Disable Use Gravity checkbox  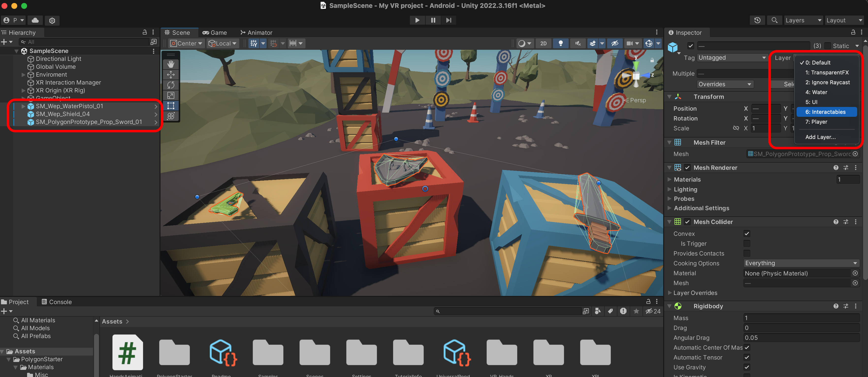click(x=746, y=367)
